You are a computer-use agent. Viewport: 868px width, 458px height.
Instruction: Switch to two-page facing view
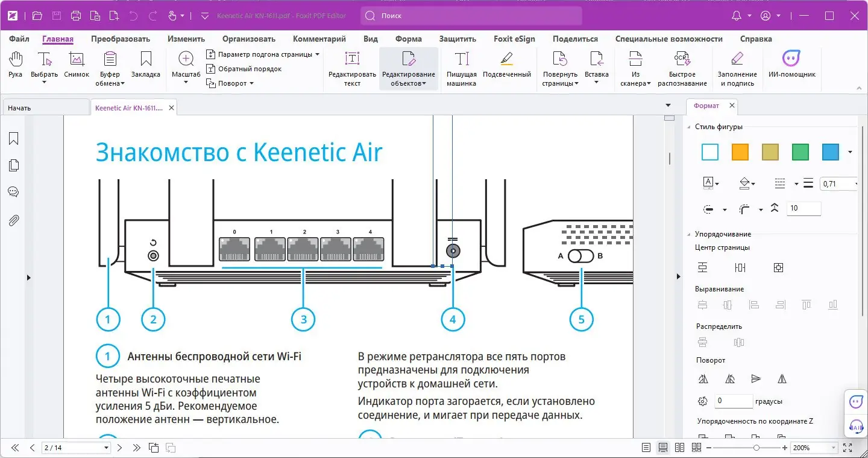(680, 448)
